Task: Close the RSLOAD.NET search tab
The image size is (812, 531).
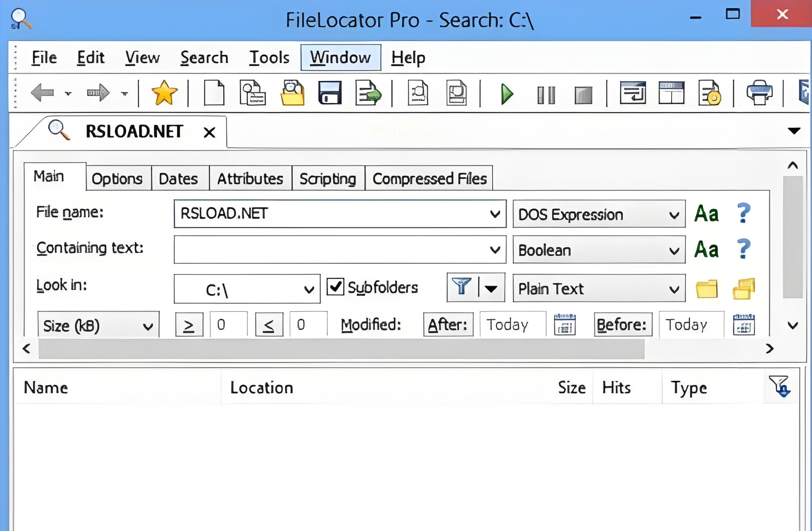Action: [209, 132]
